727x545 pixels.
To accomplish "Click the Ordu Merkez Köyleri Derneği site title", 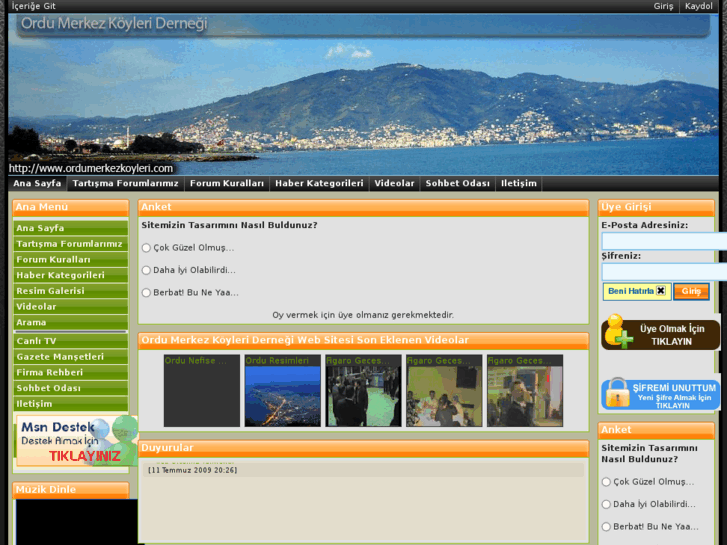I will click(x=114, y=23).
